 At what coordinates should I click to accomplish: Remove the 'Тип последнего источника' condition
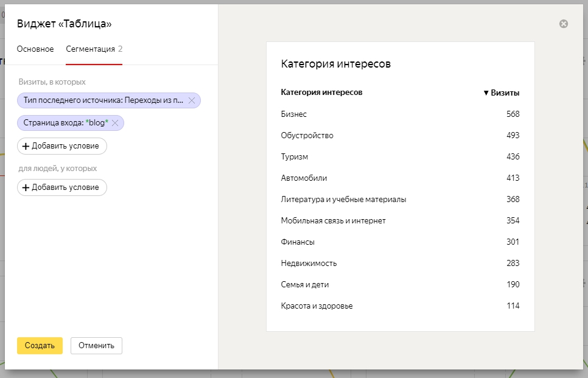tap(192, 100)
